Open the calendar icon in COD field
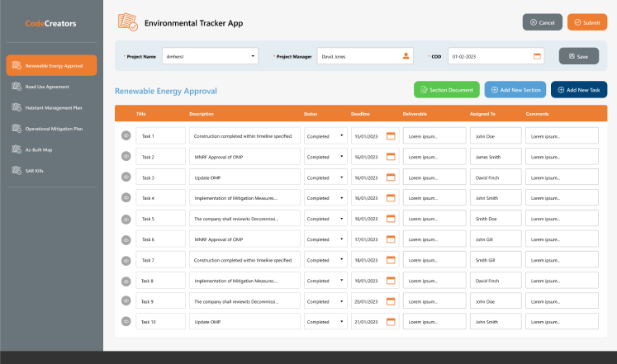The image size is (617, 364). 537,56
